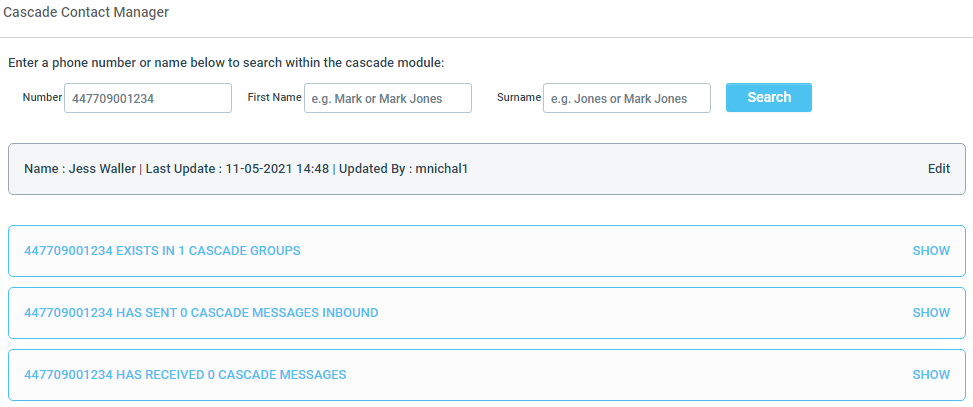973x407 pixels.
Task: Click the search instruction text above the fields
Action: click(x=226, y=63)
